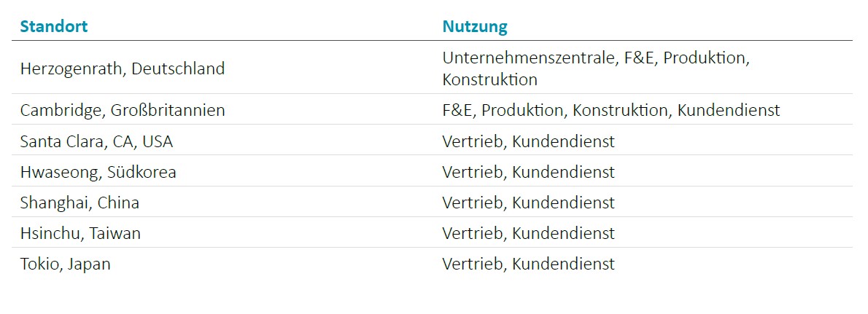Click the Nutzung cell for Shanghai
This screenshot has height=314, width=868.
coord(528,203)
